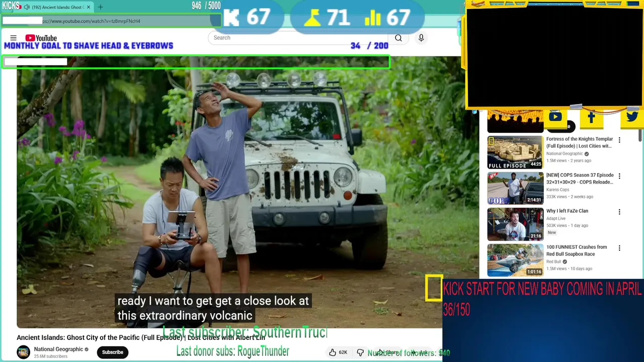The width and height of the screenshot is (644, 362).
Task: Type in the YouTube Search field
Action: click(298, 38)
